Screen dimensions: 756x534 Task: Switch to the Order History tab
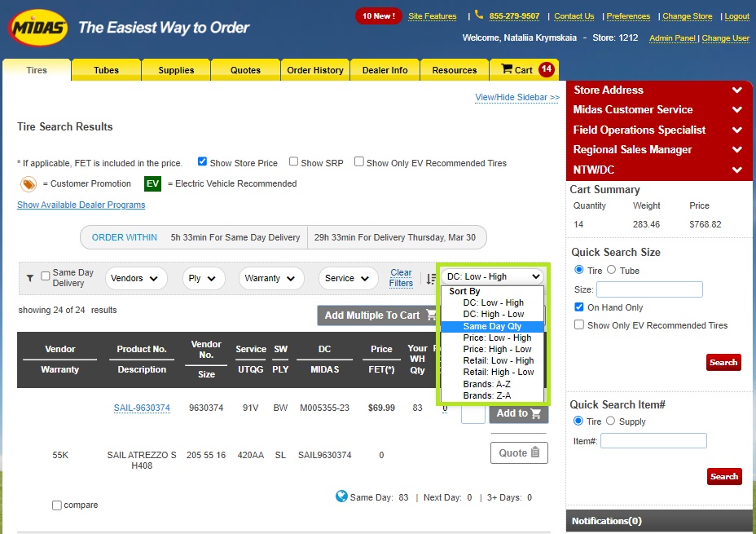tap(315, 70)
